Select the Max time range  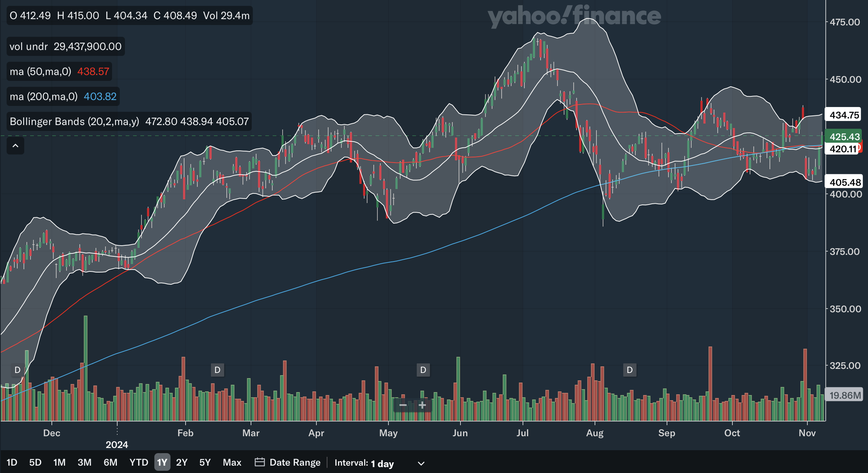(x=232, y=462)
